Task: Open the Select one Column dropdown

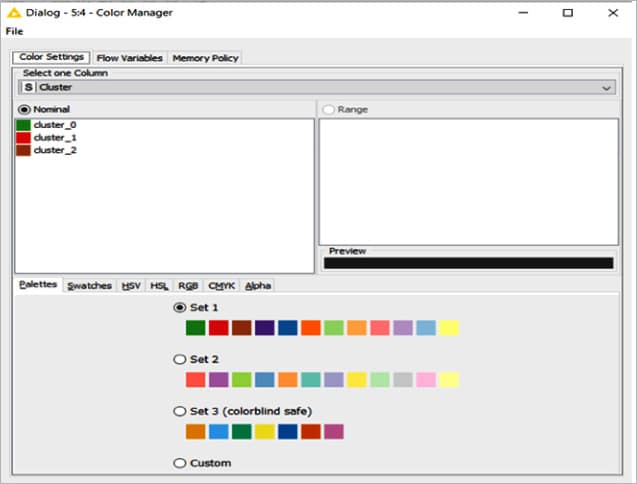Action: pos(317,87)
